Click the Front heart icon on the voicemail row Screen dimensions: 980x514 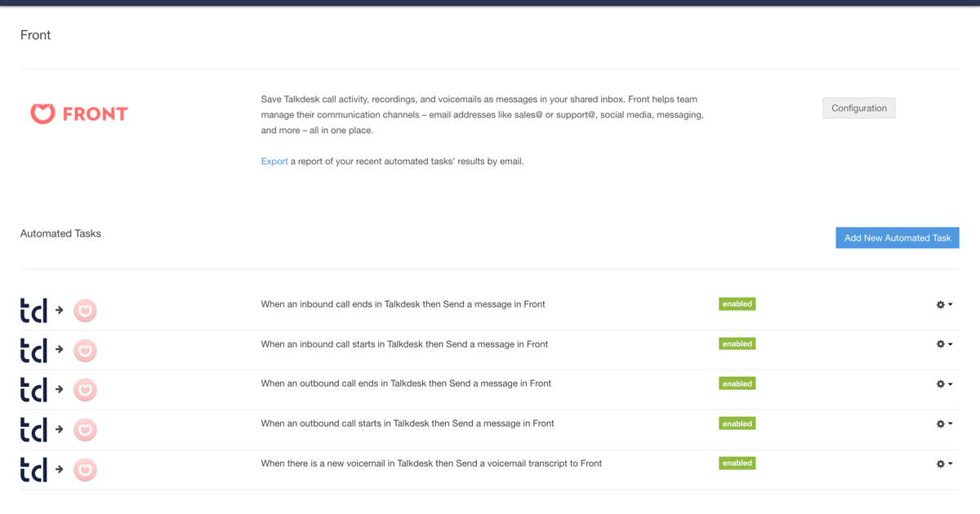coord(85,470)
